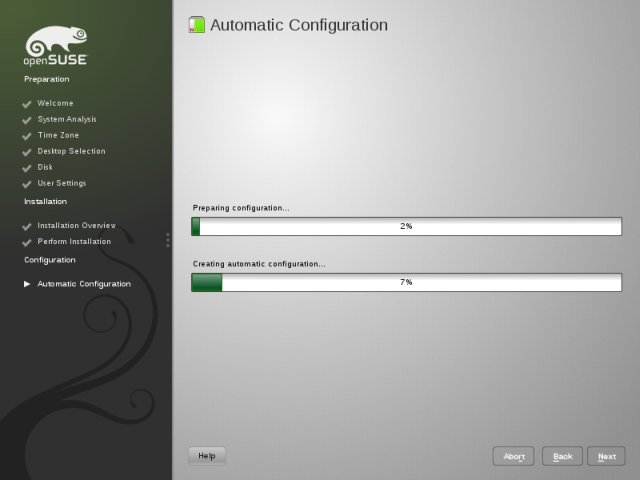Select the Desktop Selection step label
Image resolution: width=640 pixels, height=480 pixels.
coord(71,151)
